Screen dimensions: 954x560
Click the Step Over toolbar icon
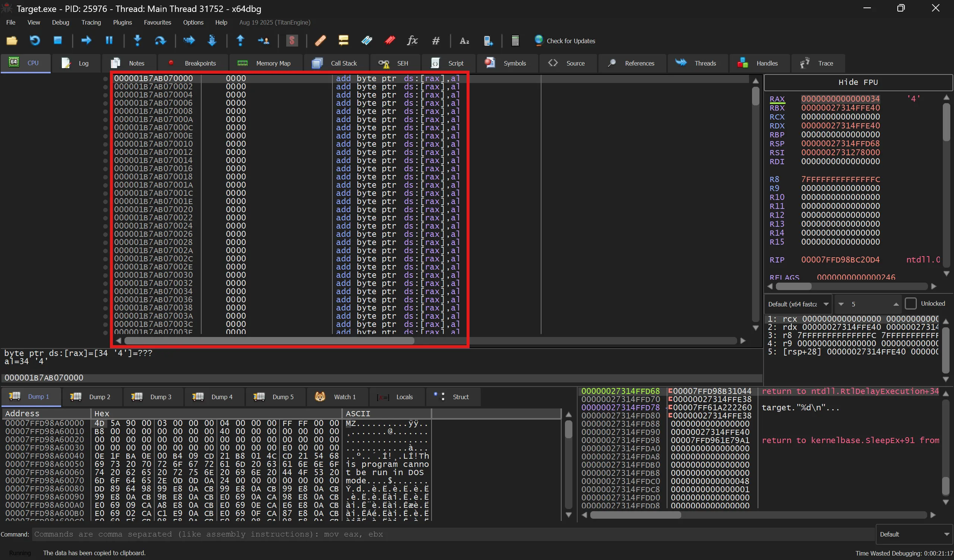pos(161,41)
